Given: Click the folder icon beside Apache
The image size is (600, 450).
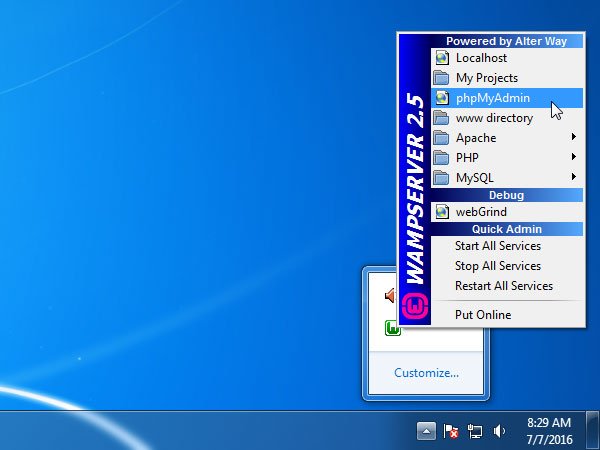Looking at the screenshot, I should 441,138.
